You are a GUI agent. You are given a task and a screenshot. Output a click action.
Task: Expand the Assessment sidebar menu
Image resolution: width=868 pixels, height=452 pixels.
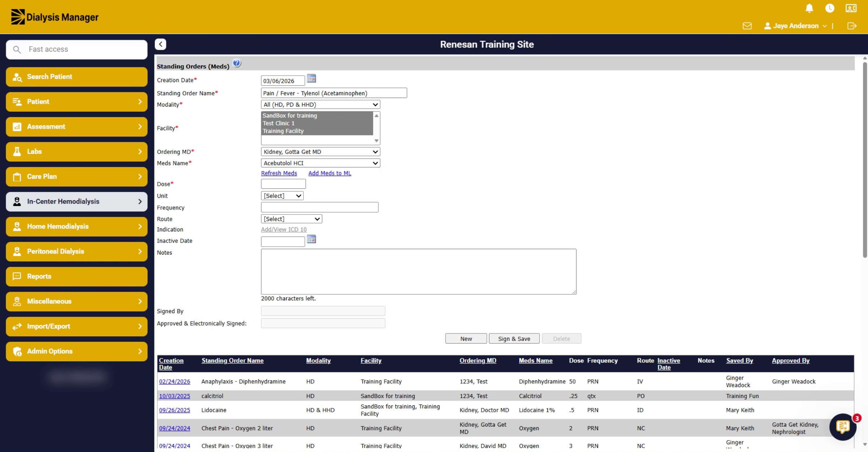(x=77, y=127)
